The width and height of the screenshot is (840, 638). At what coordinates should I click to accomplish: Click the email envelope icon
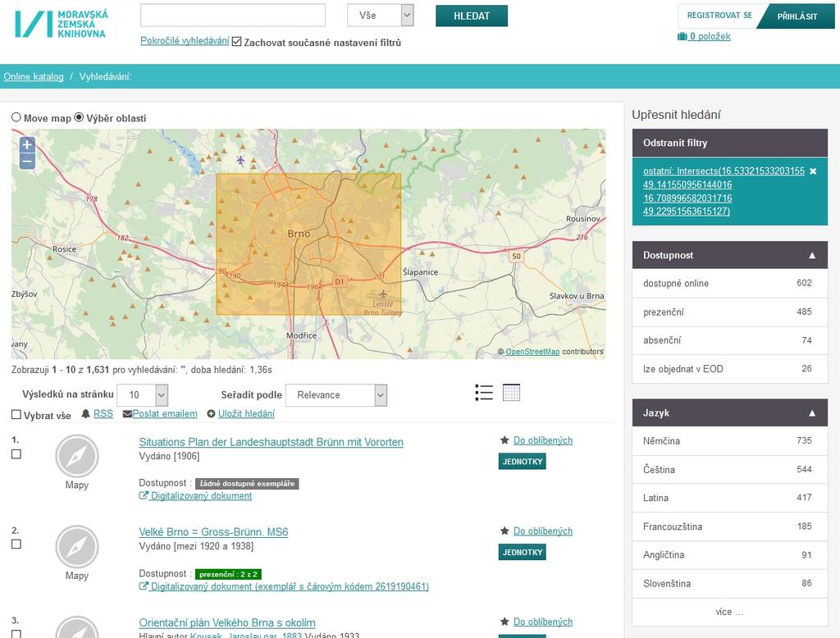(x=127, y=413)
